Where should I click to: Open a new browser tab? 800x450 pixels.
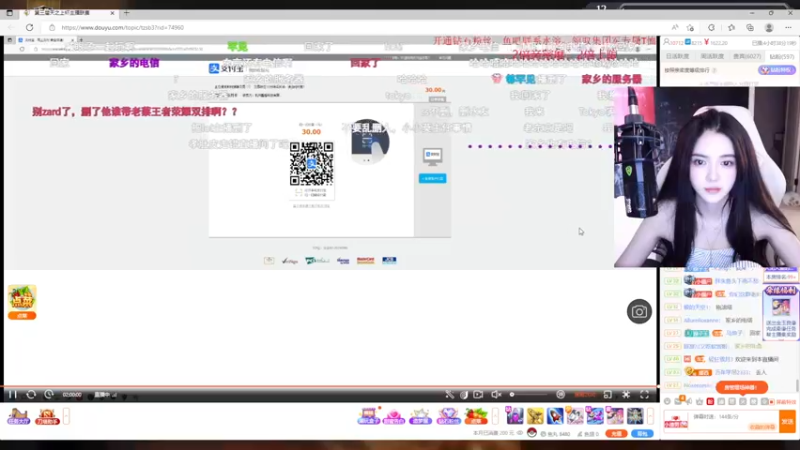pos(127,12)
